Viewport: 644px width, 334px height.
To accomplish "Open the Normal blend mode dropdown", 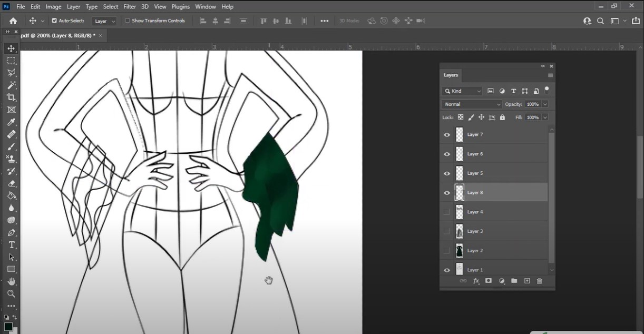I will coord(472,104).
